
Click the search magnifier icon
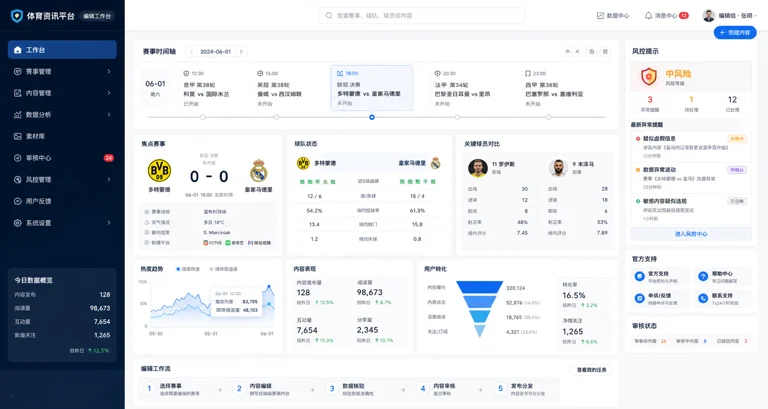[x=329, y=16]
